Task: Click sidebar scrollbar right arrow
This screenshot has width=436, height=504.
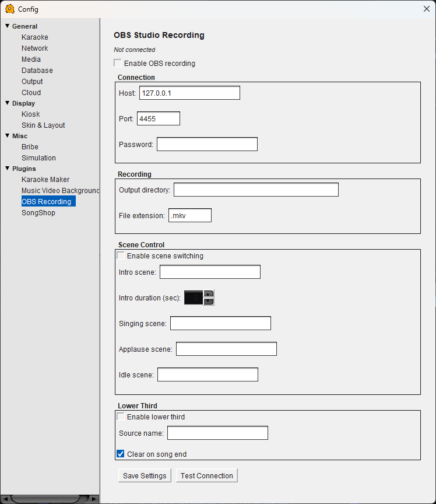Action: (x=94, y=499)
